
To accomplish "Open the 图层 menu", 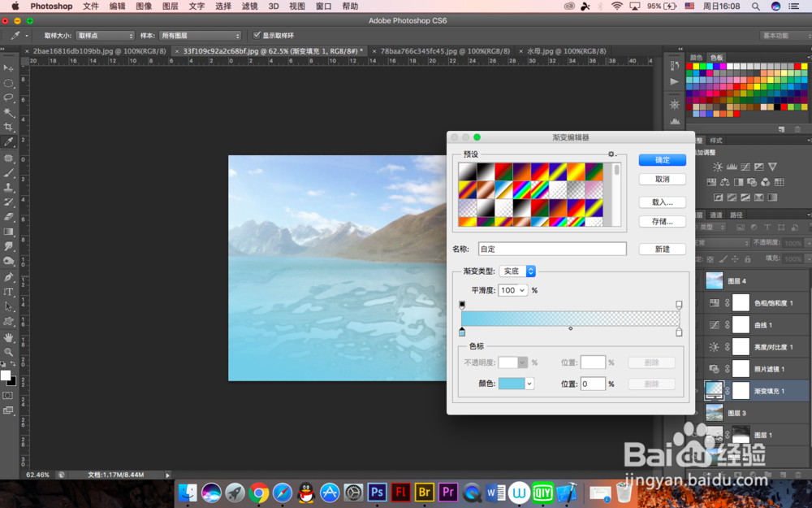I will point(171,7).
